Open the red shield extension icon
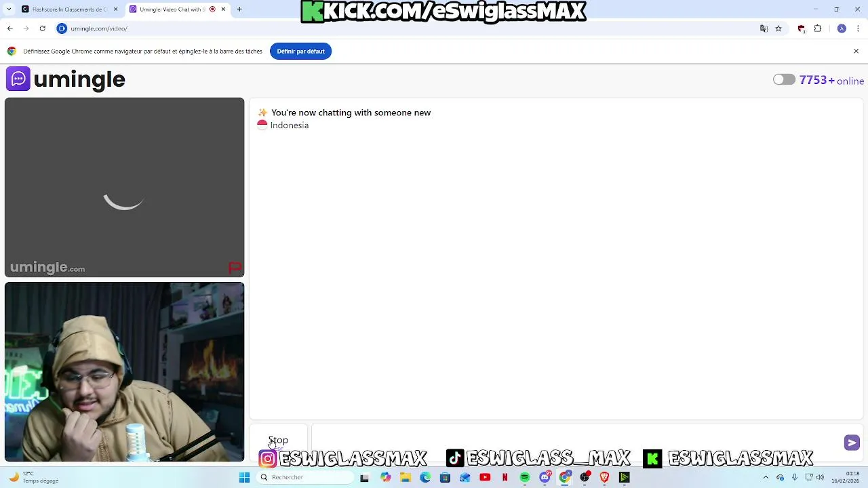The height and width of the screenshot is (488, 868). point(802,28)
